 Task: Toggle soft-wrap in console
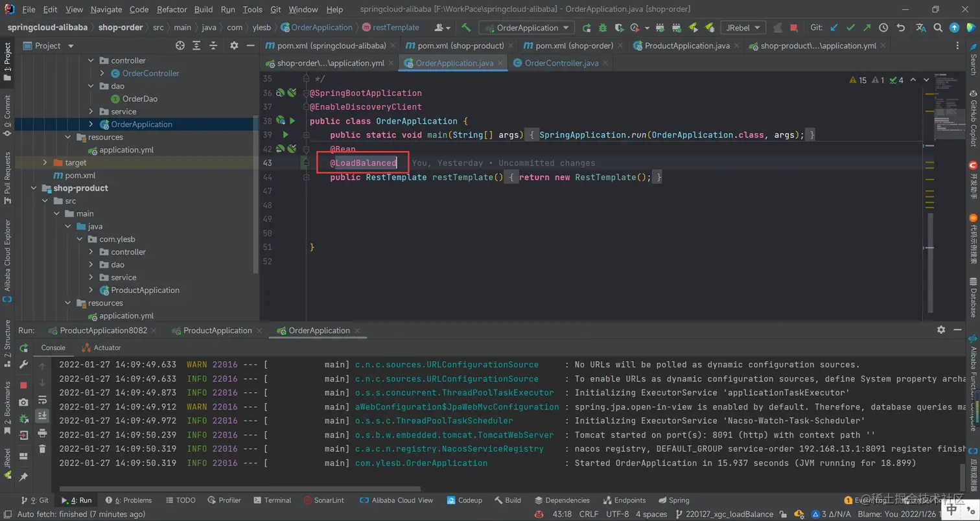pyautogui.click(x=42, y=399)
